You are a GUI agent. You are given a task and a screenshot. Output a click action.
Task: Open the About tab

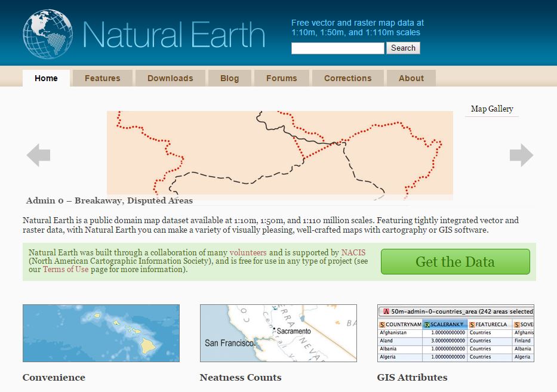[411, 78]
